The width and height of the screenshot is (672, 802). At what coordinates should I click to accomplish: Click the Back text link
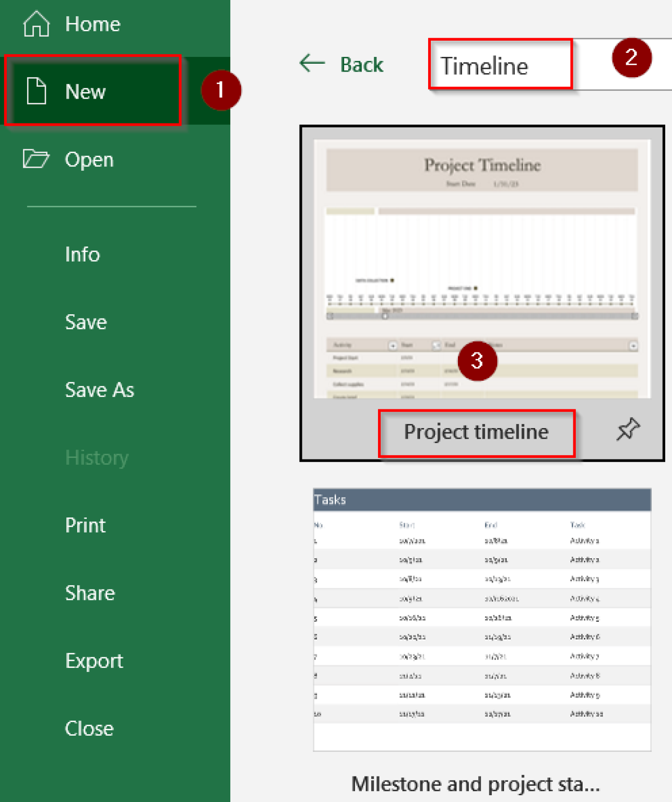361,65
